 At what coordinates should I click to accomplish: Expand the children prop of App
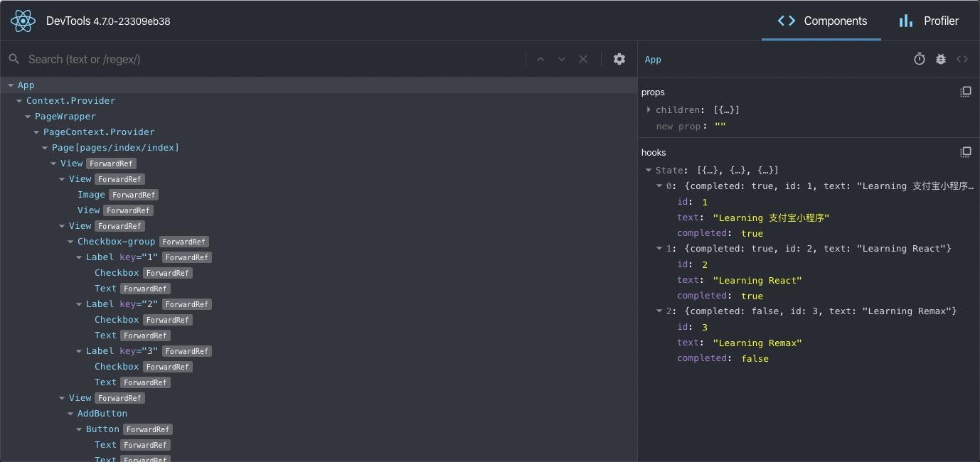pyautogui.click(x=648, y=109)
